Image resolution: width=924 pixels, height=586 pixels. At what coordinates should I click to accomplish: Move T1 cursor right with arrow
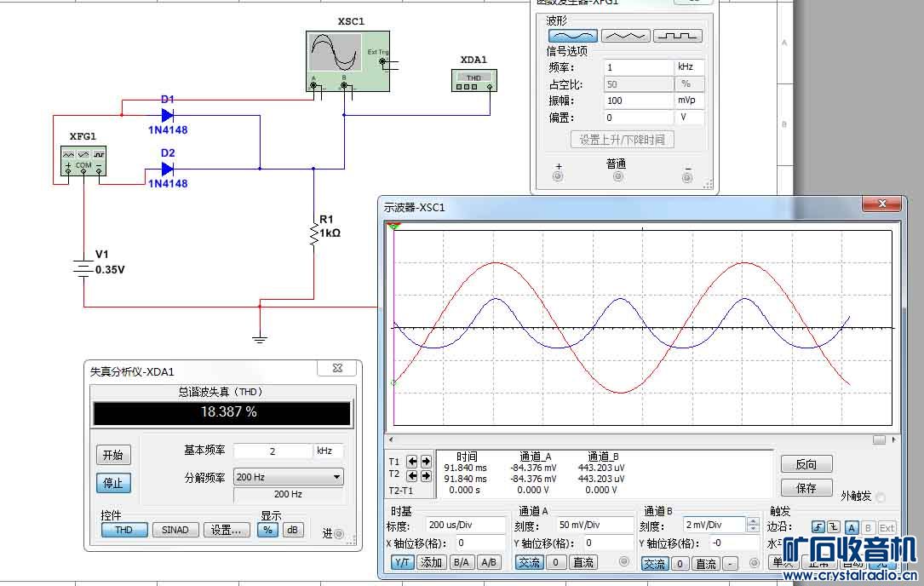click(x=426, y=462)
